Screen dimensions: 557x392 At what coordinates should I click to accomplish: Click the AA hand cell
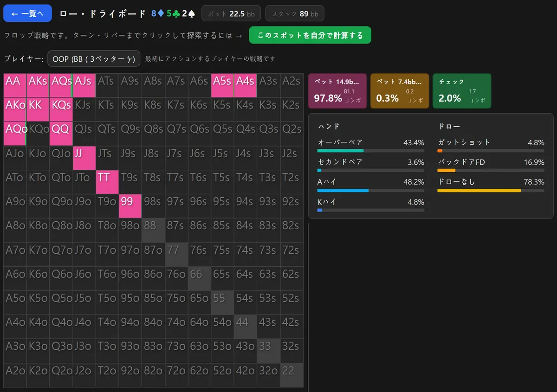(15, 85)
